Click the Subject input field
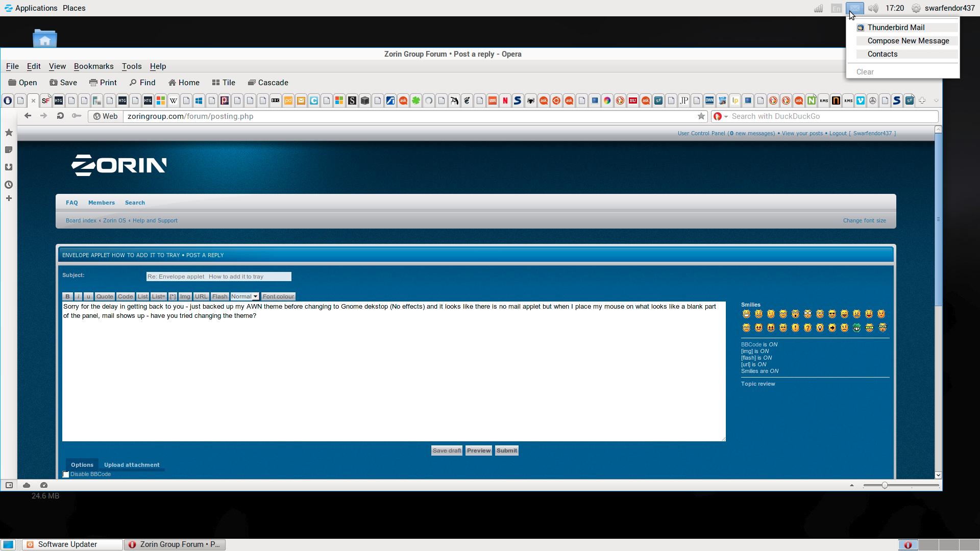 (x=218, y=277)
